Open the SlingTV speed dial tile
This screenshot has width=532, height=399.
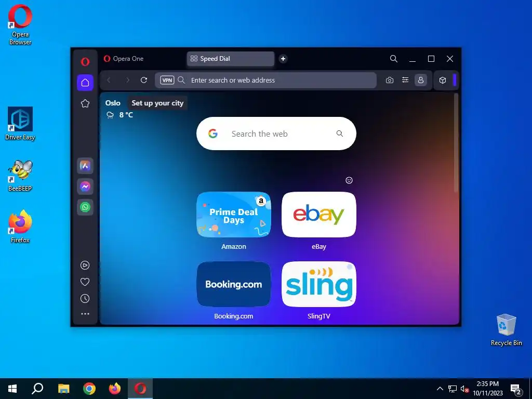pyautogui.click(x=319, y=284)
